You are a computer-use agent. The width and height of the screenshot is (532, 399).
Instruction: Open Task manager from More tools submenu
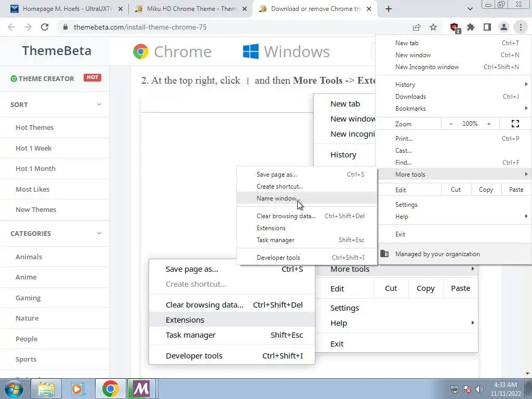click(x=307, y=240)
